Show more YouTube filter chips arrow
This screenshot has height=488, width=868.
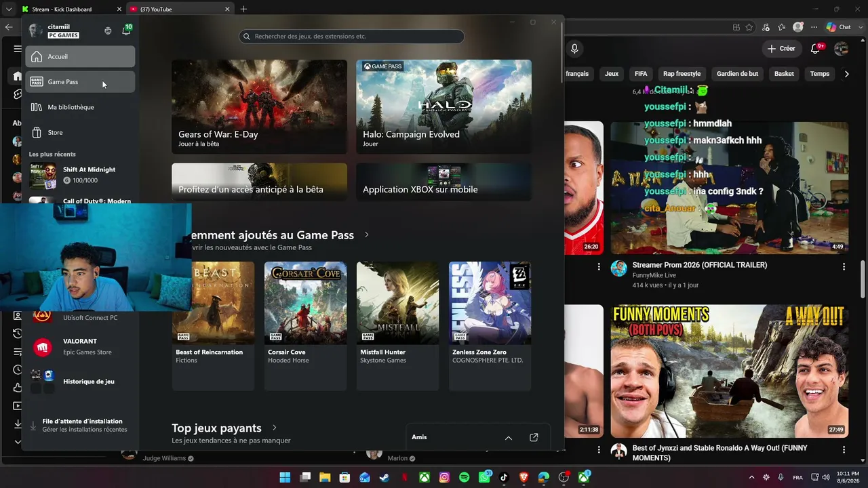tap(846, 74)
